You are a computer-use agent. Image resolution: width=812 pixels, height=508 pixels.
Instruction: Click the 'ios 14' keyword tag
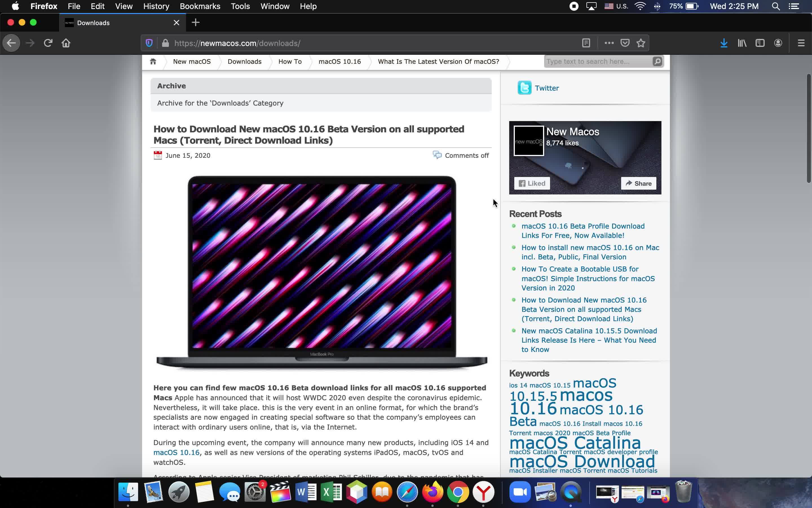point(518,385)
